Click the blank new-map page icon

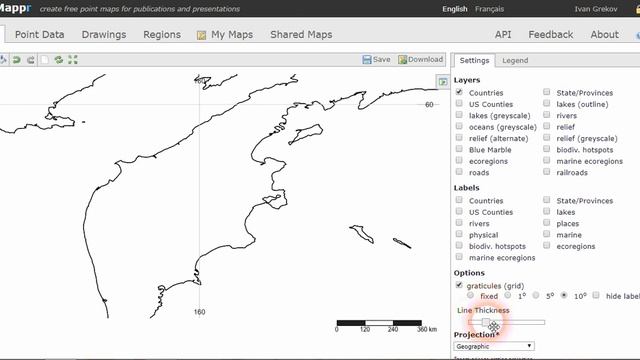[x=44, y=60]
